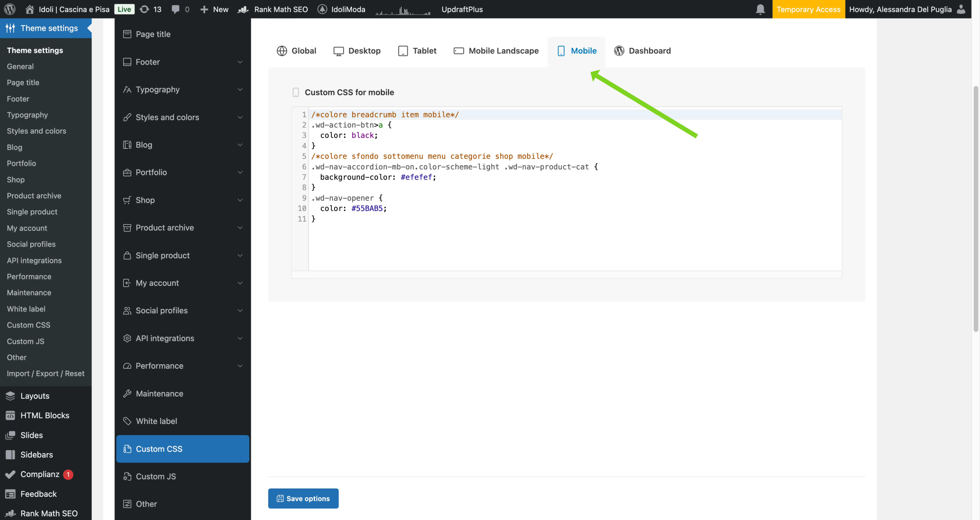The width and height of the screenshot is (980, 520).
Task: Open White label in left submenu
Action: click(x=26, y=309)
